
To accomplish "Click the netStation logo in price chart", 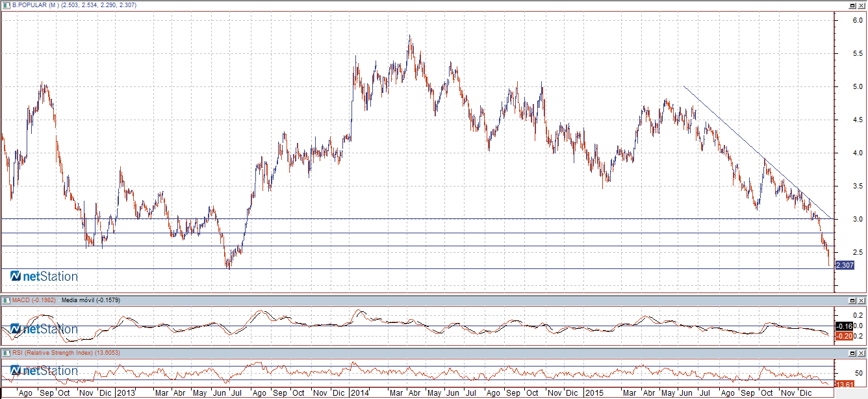I will [44, 276].
